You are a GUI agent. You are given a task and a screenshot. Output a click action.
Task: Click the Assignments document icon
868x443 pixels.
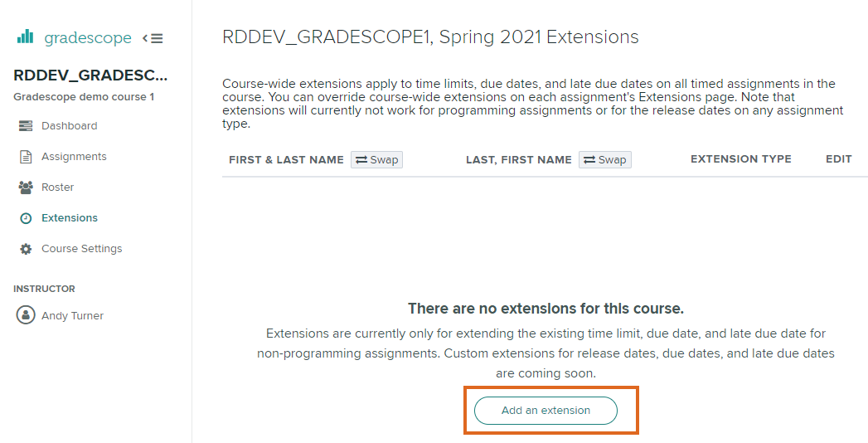[26, 157]
